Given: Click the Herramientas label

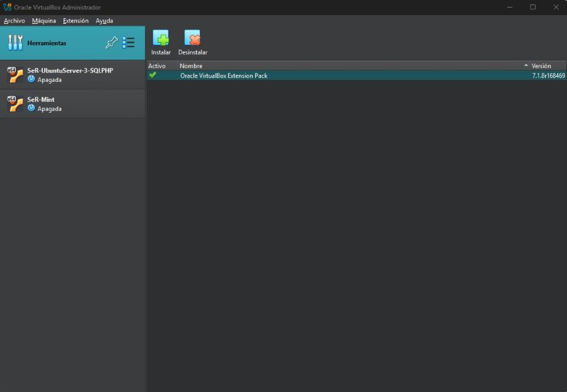Looking at the screenshot, I should point(47,43).
